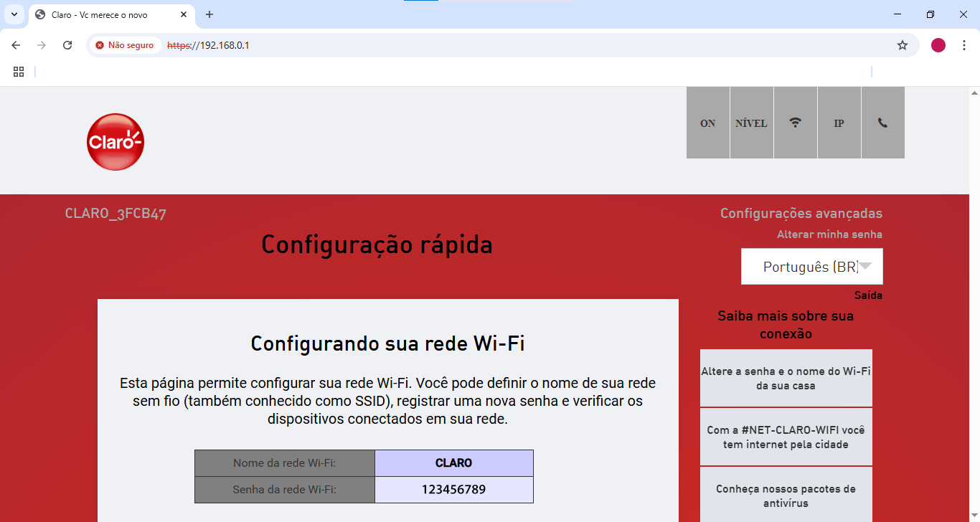The image size is (980, 522).
Task: Click the Claro logo
Action: (116, 142)
